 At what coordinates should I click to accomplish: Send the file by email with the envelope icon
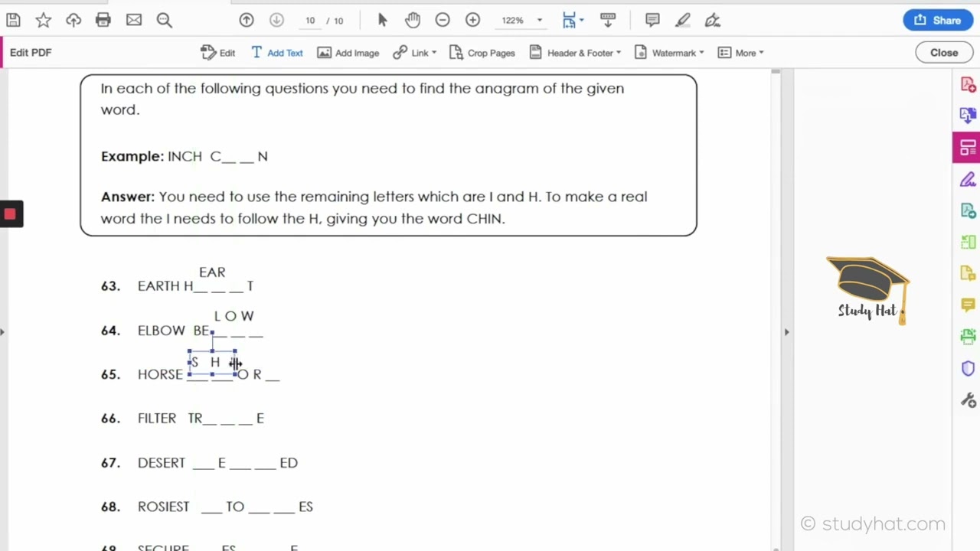(134, 21)
